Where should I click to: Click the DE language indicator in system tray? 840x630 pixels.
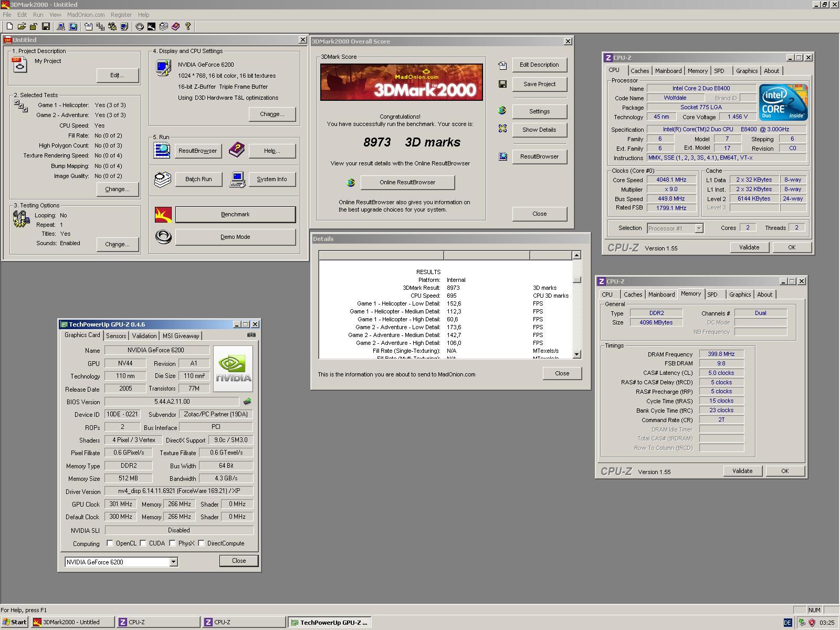787,623
